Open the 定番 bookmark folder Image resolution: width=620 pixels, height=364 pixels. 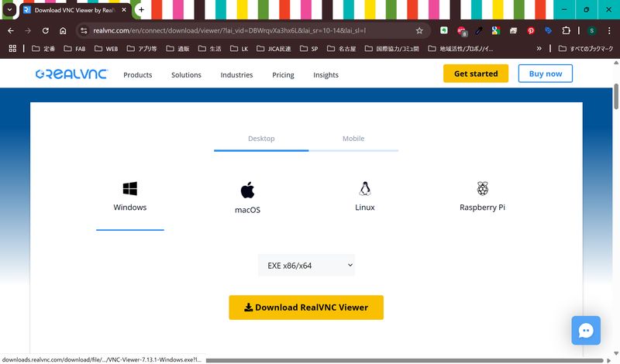click(x=43, y=49)
